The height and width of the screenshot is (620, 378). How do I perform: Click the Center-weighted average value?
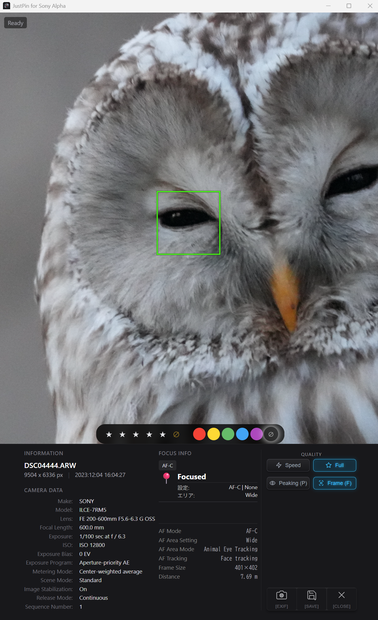tap(111, 572)
